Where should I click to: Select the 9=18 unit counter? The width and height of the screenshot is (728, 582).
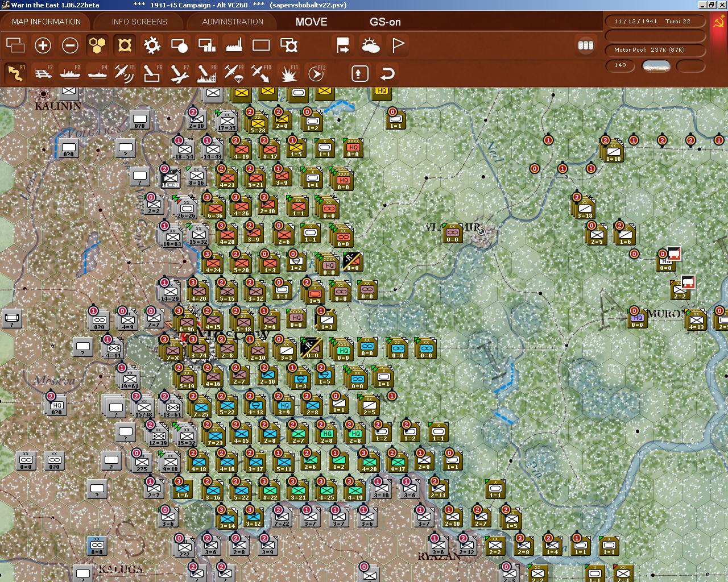(169, 462)
